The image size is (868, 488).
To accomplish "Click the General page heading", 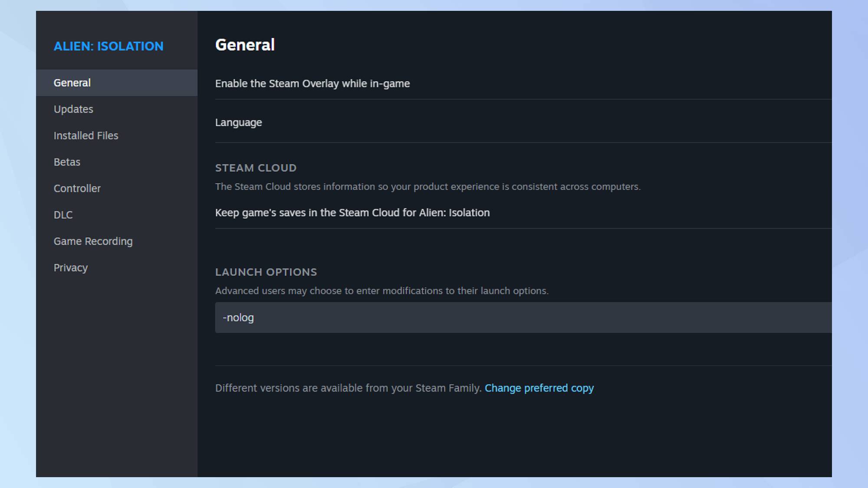I will point(245,45).
